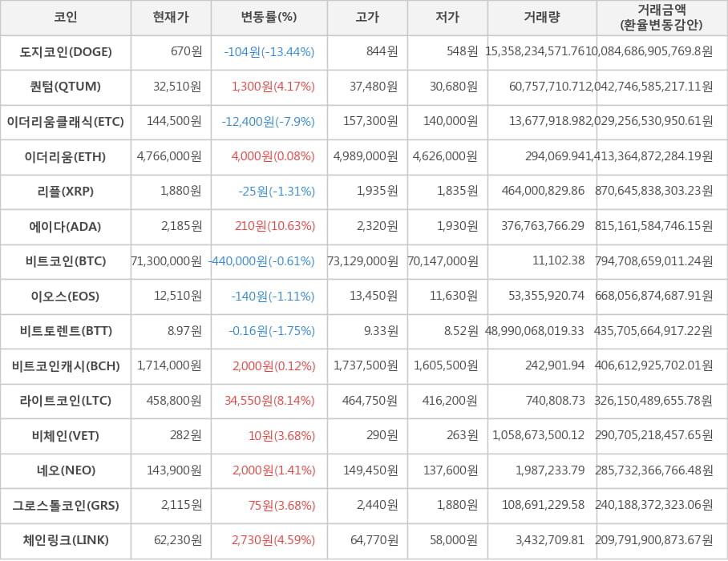Click QTUM change 1,300원(4.17%)
Image resolution: width=728 pixels, height=561 pixels.
click(x=273, y=87)
